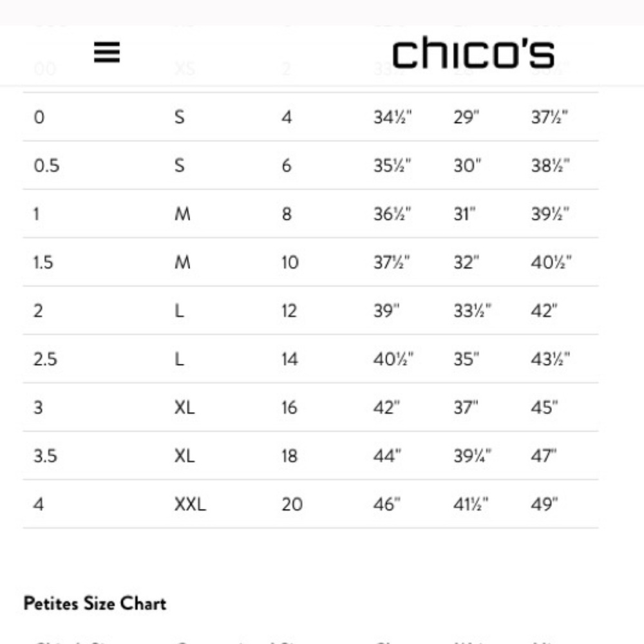The width and height of the screenshot is (644, 644).
Task: Select numeric size 20 cell
Action: pos(292,504)
